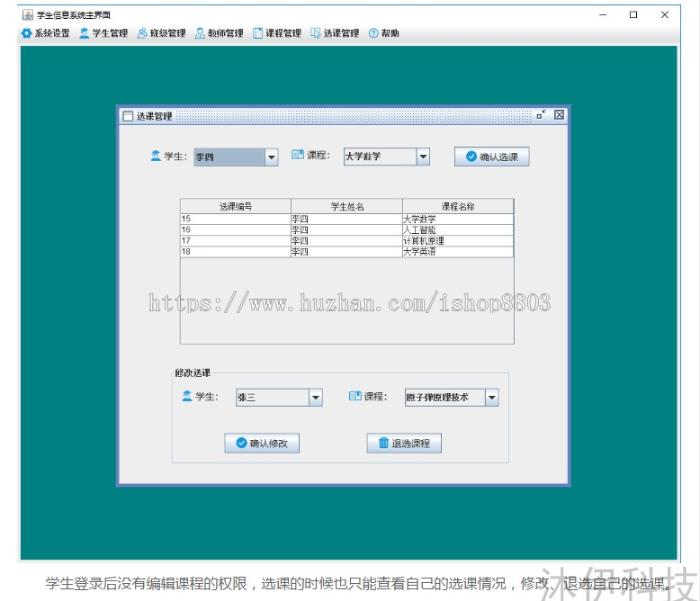
Task: Click the 退选课程 button
Action: point(404,443)
